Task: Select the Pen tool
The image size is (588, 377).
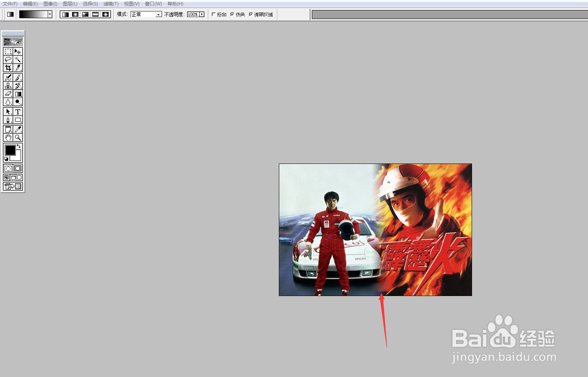Action: click(x=8, y=120)
